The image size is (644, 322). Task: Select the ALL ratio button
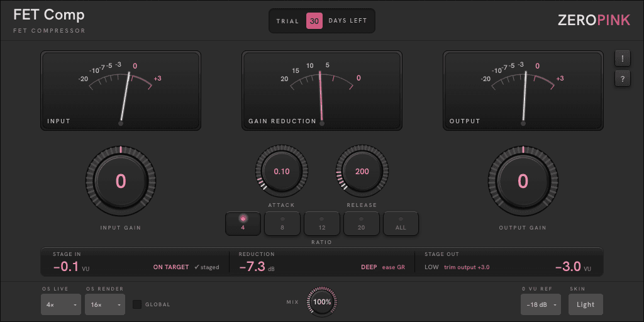[x=401, y=223]
